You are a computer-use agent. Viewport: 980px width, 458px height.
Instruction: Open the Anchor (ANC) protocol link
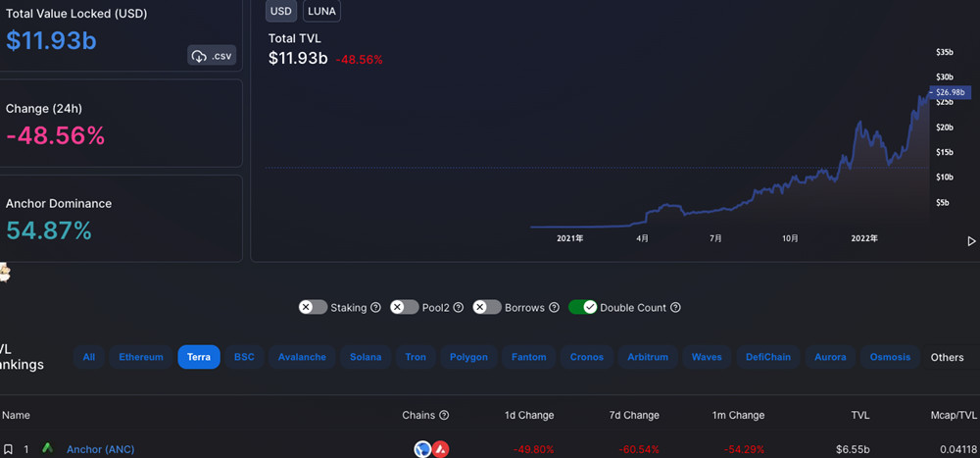[x=101, y=449]
